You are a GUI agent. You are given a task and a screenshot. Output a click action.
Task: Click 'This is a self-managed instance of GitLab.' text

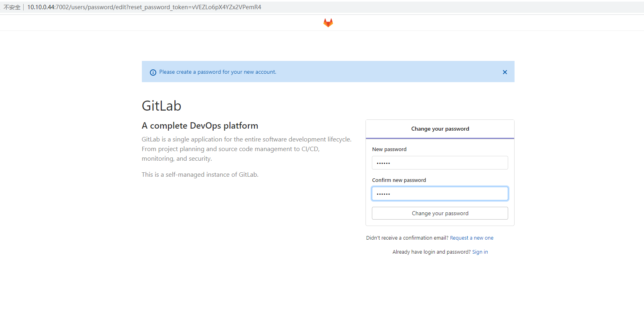[200, 175]
